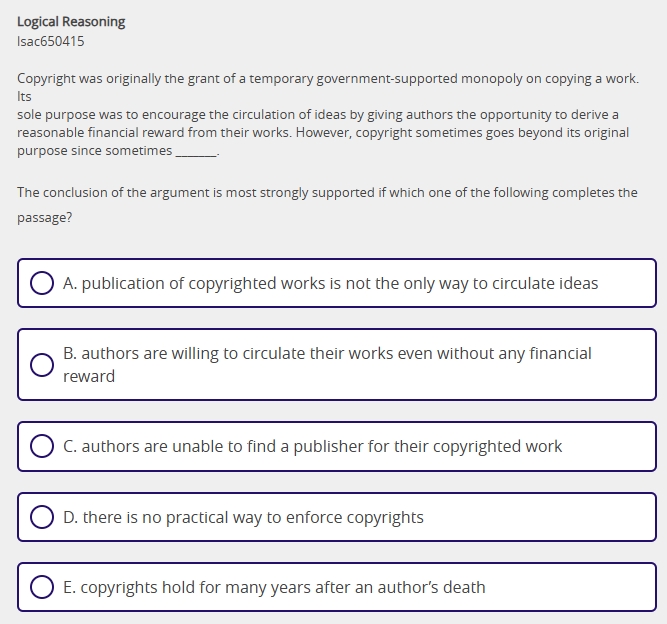This screenshot has width=667, height=624.
Task: Select the radio button for option A
Action: point(41,284)
